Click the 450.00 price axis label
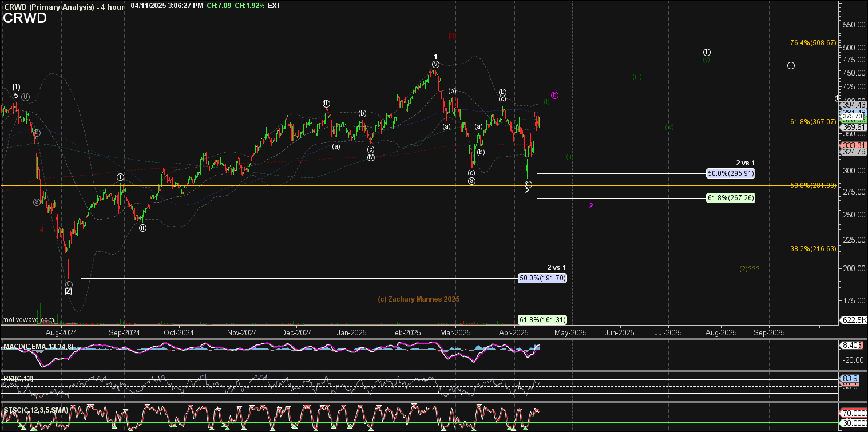The image size is (868, 432). pos(854,73)
